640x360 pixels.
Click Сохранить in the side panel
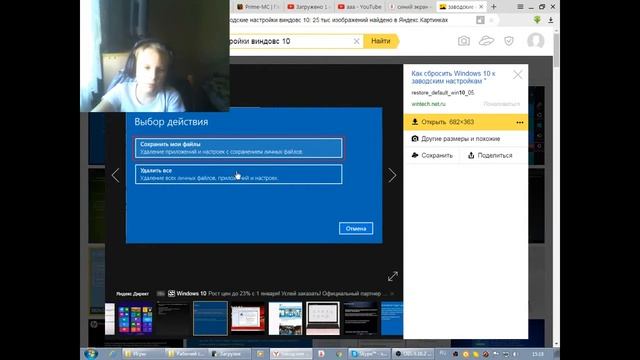point(432,156)
